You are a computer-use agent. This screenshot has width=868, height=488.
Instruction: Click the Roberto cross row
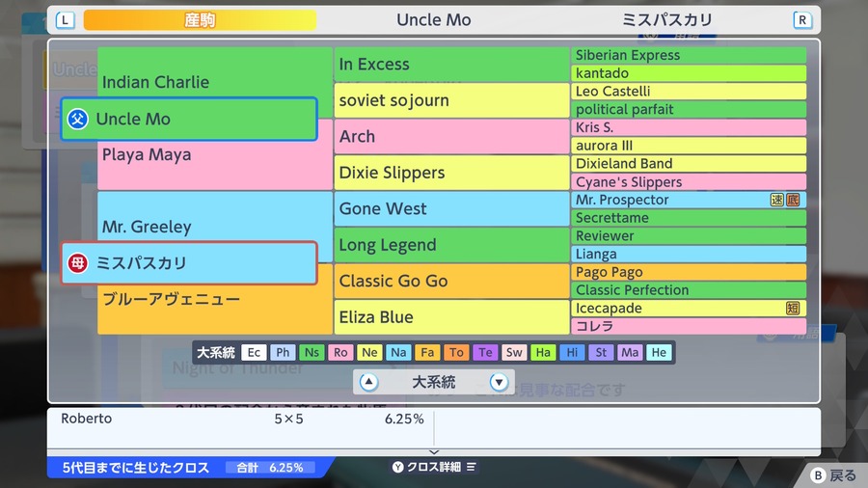[241, 419]
